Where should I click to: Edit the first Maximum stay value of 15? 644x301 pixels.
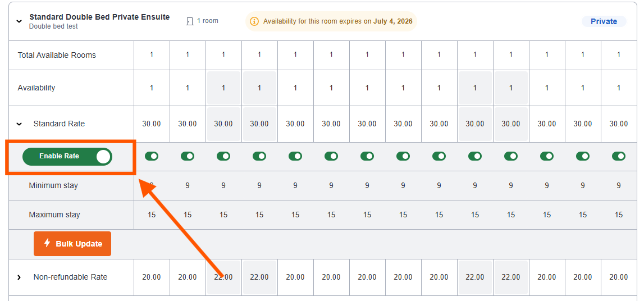click(x=152, y=215)
